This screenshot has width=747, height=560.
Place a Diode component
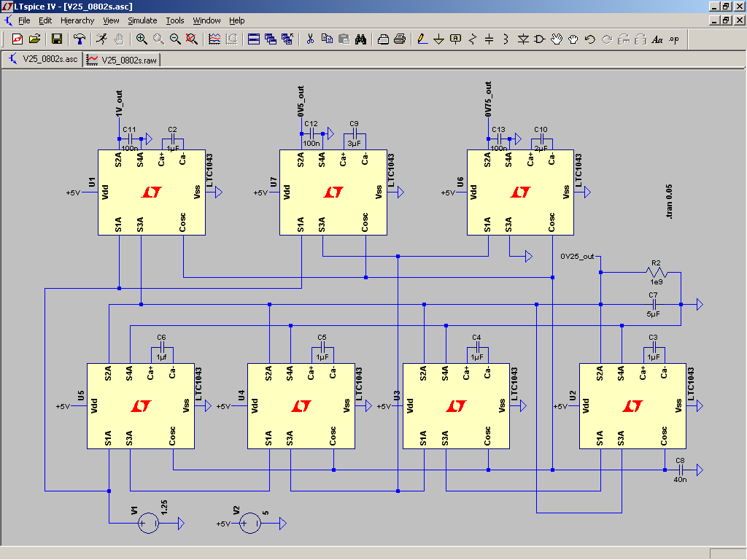pyautogui.click(x=523, y=39)
